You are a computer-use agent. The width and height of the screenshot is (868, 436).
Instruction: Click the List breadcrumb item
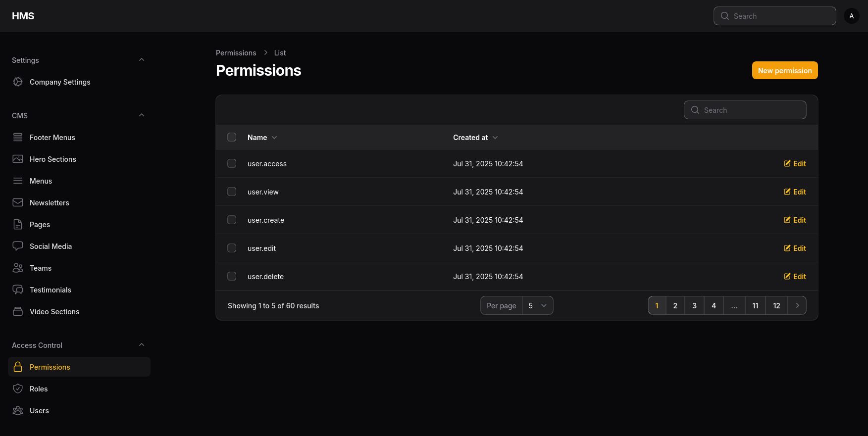(280, 52)
